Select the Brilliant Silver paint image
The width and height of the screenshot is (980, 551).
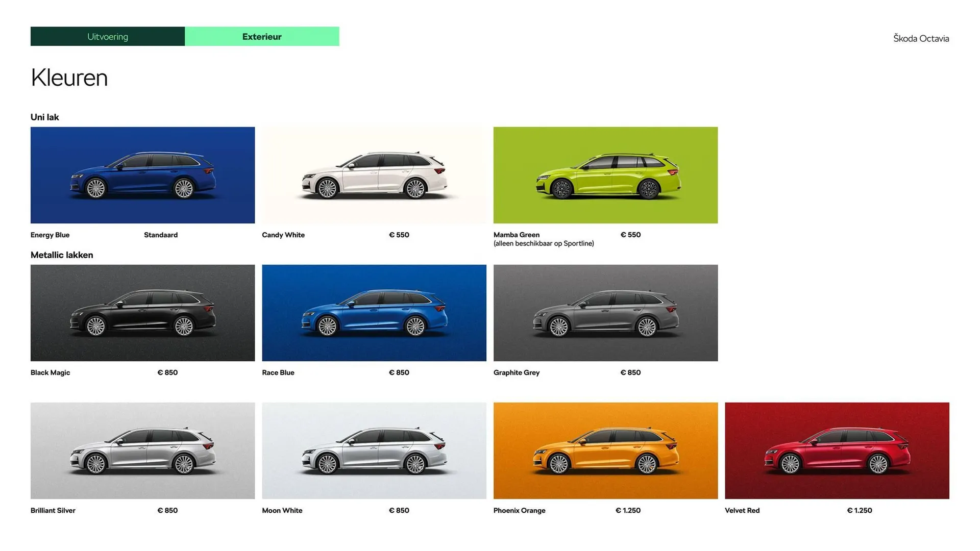(x=142, y=450)
